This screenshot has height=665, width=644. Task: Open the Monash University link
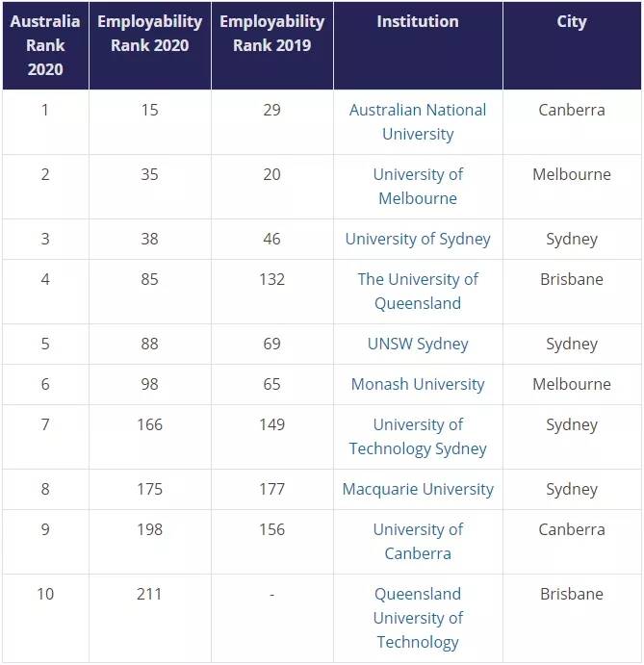click(x=418, y=384)
